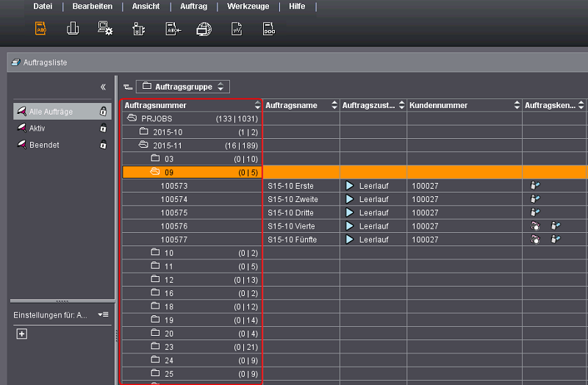The width and height of the screenshot is (588, 385).
Task: Open the Werkzeuge menu
Action: (x=248, y=7)
